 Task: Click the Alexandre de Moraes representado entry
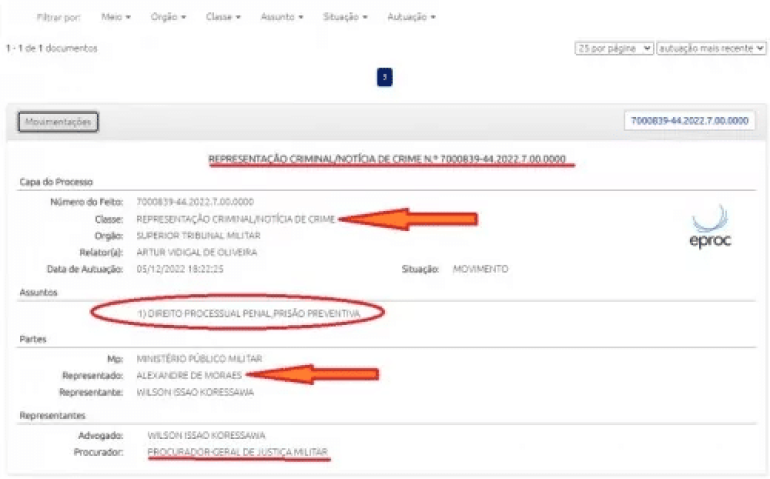[189, 375]
